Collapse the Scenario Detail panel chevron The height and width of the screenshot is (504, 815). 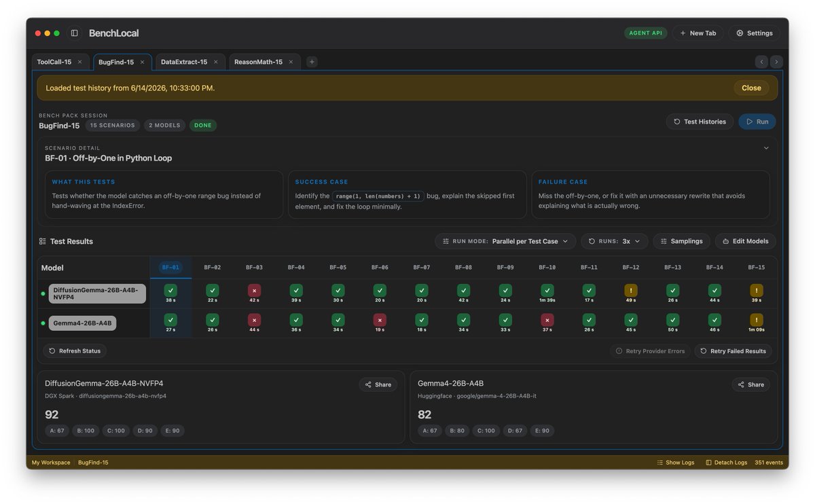[x=766, y=148]
